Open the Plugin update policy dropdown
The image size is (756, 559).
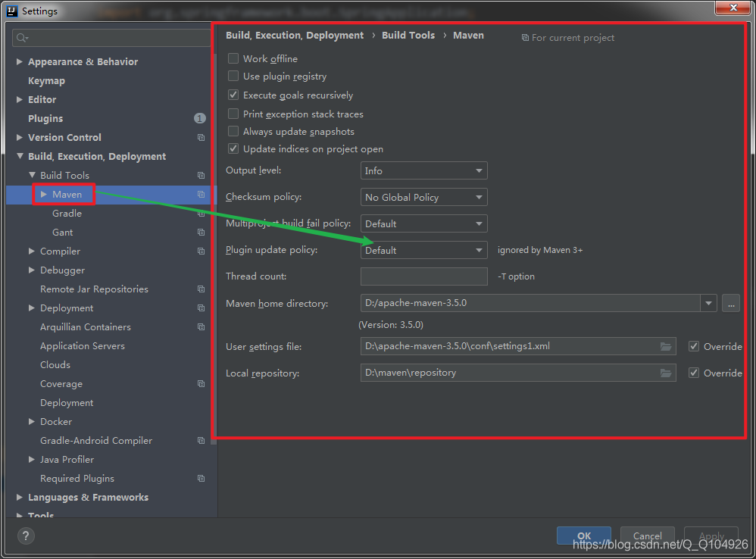click(423, 250)
